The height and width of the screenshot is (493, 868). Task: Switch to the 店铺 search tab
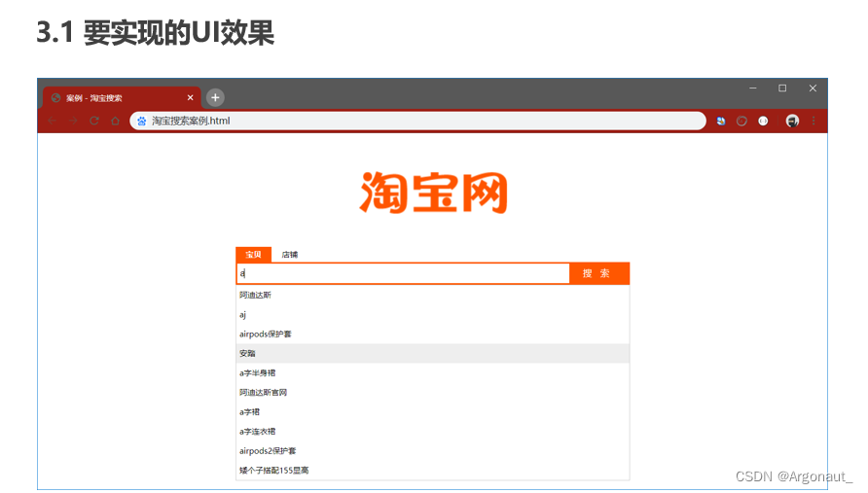tap(290, 255)
